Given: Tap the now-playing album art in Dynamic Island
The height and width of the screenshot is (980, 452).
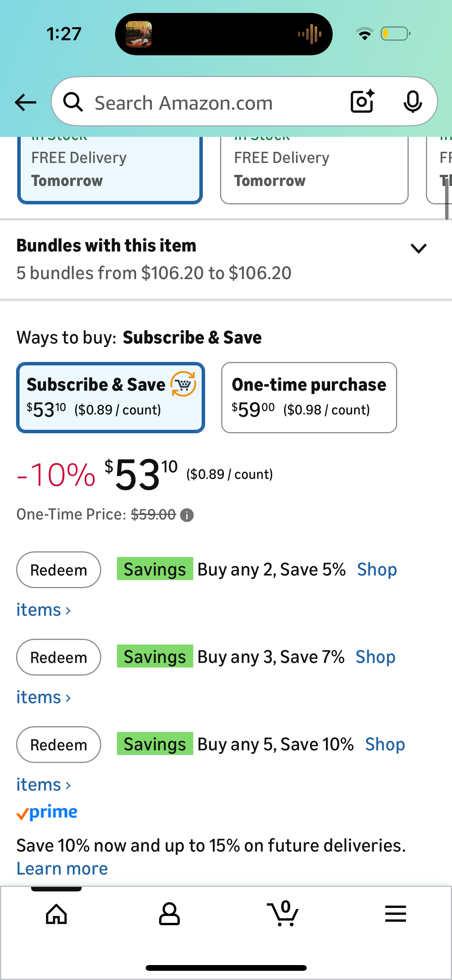Looking at the screenshot, I should click(139, 34).
